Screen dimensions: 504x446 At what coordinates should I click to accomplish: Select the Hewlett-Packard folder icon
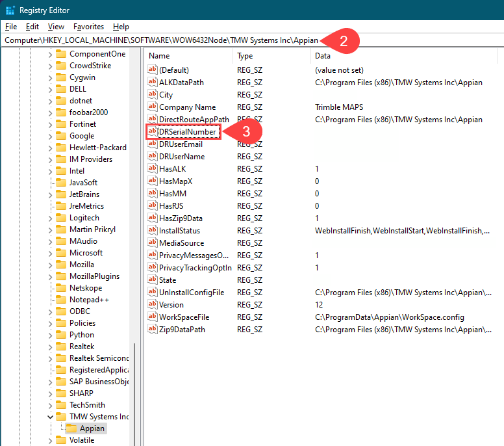coord(61,148)
